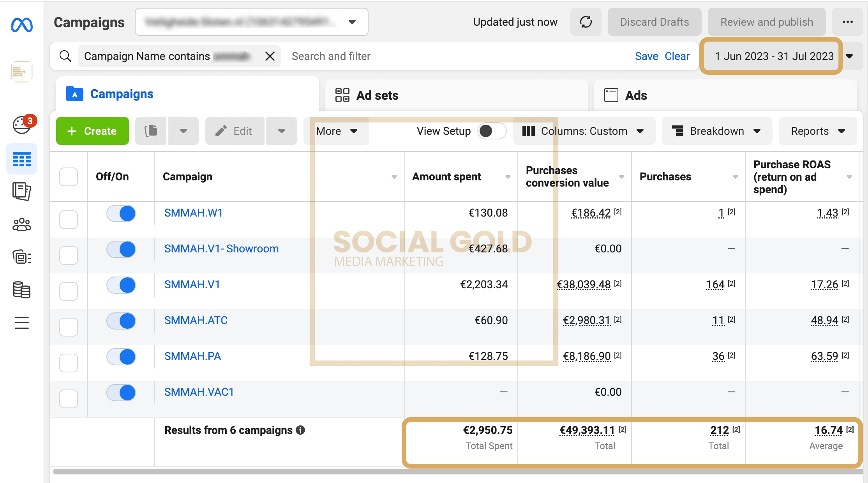Click the Edit pencil button

coord(235,131)
